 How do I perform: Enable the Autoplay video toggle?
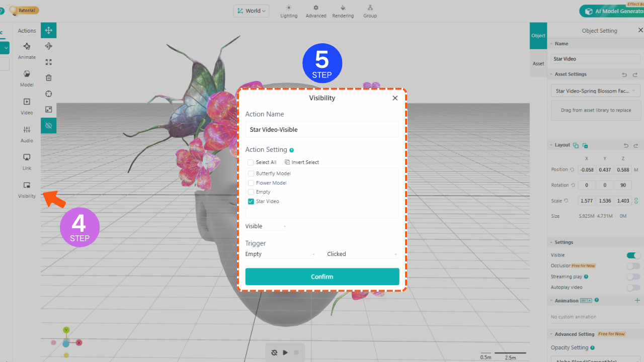(633, 287)
